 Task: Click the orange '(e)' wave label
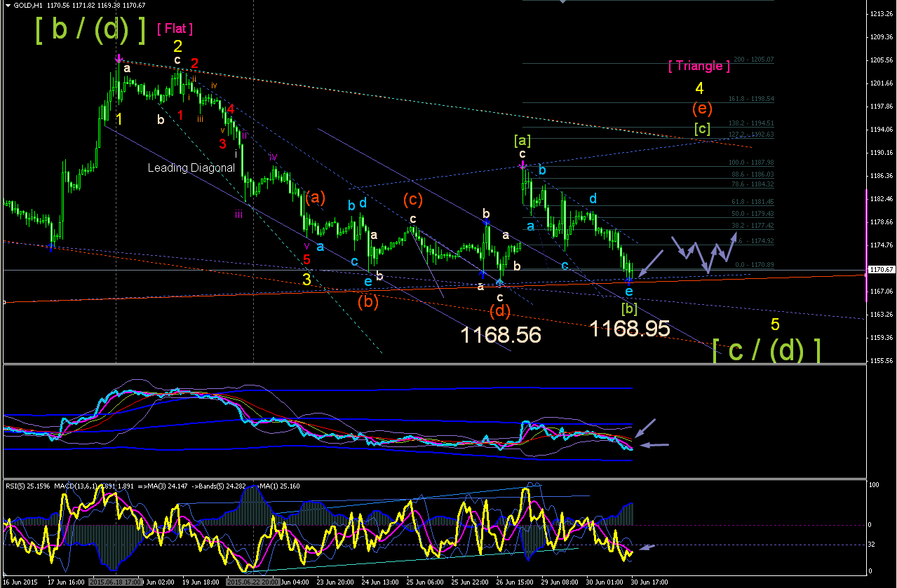click(703, 109)
